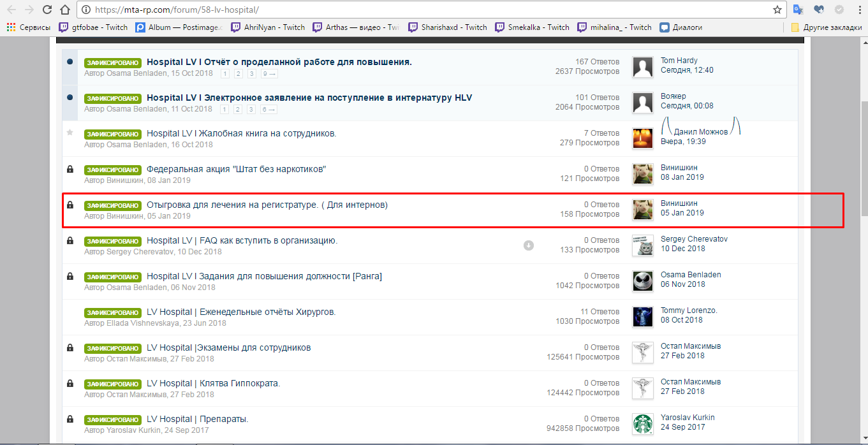Screen dimensions: 868x445
Task: Click the star icon beside Жалобная книга thread
Action: (x=70, y=133)
